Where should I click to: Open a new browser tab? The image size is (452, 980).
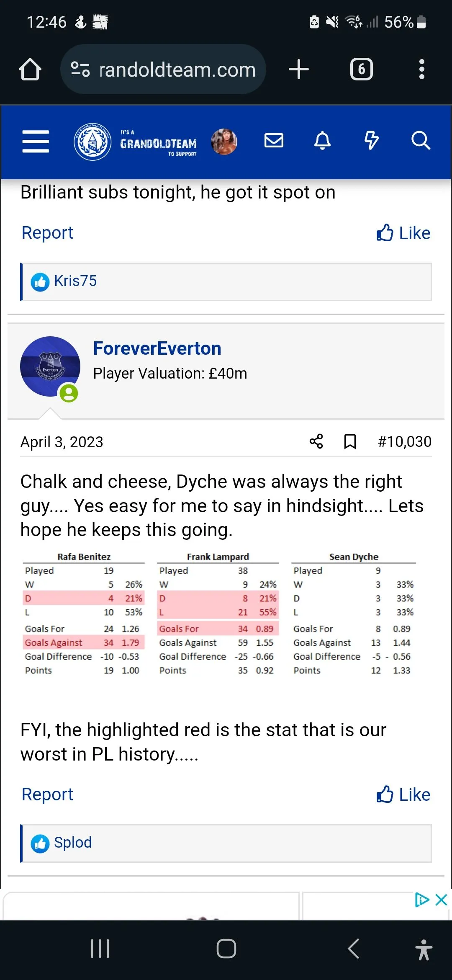coord(299,69)
